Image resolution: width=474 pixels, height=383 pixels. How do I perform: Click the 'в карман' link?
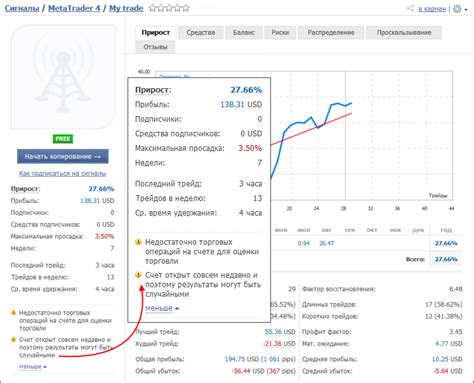[x=432, y=9]
